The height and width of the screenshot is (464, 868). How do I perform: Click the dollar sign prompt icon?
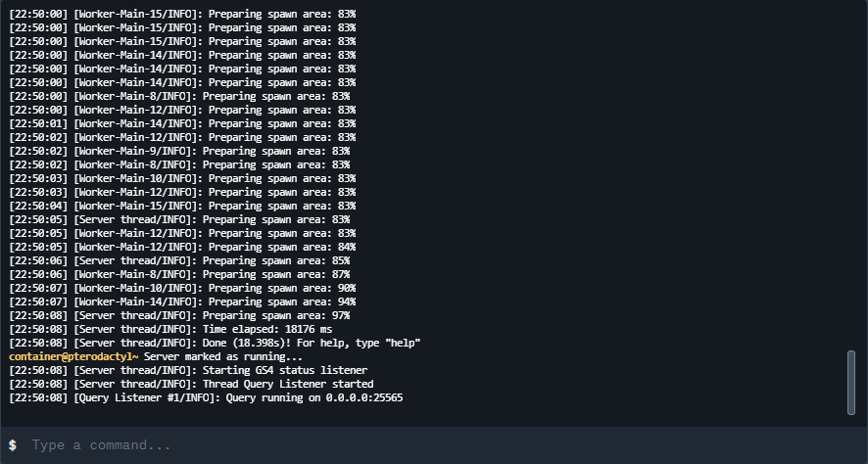[13, 445]
